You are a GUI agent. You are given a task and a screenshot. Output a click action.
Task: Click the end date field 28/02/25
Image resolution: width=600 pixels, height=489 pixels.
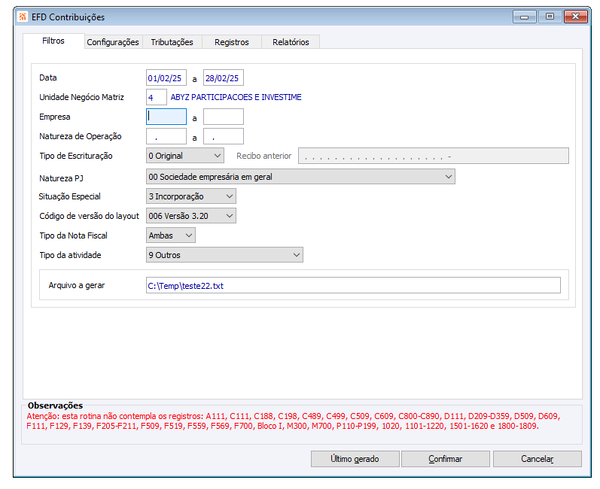223,78
